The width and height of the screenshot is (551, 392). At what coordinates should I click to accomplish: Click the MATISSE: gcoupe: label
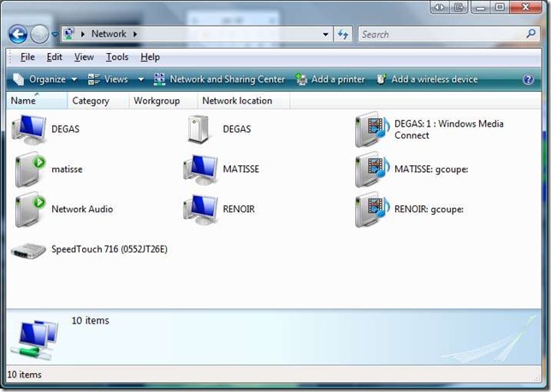click(431, 169)
